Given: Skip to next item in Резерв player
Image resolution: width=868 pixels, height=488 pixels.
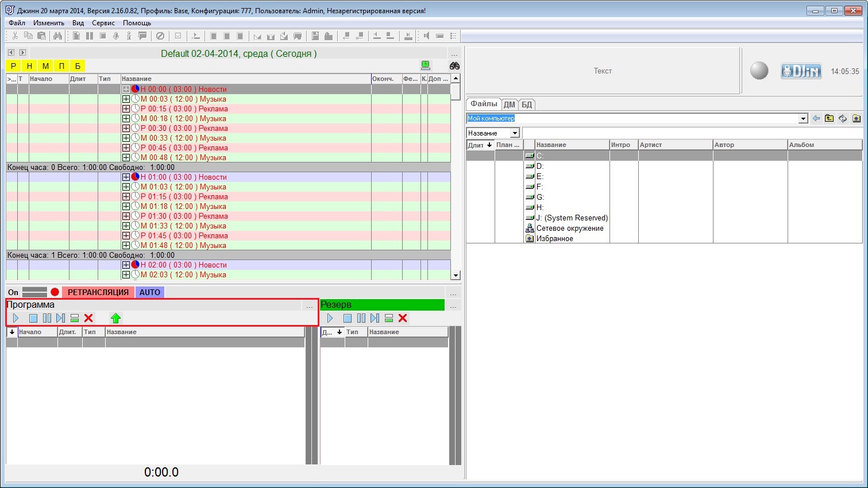Looking at the screenshot, I should pos(375,318).
